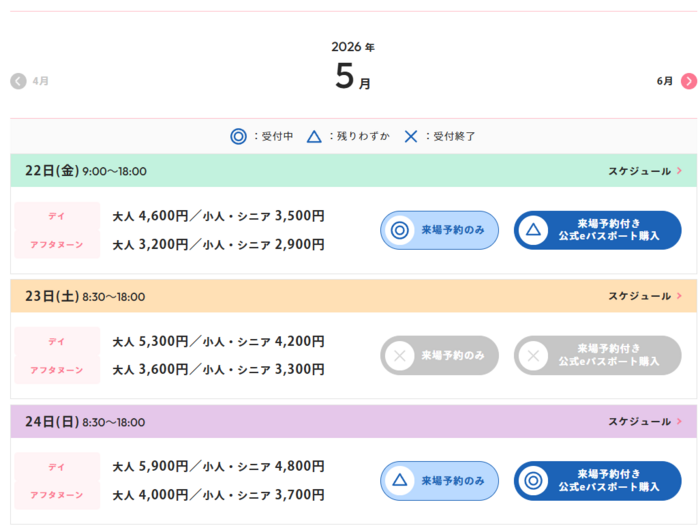This screenshot has height=528, width=700.
Task: Click the 受付中 double-circle legend icon
Action: pyautogui.click(x=238, y=136)
